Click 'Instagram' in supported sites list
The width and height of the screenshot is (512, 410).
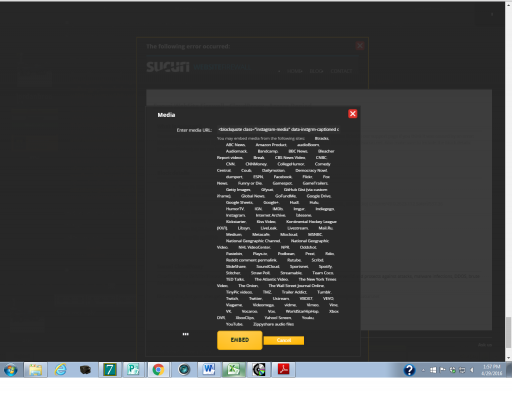236,215
